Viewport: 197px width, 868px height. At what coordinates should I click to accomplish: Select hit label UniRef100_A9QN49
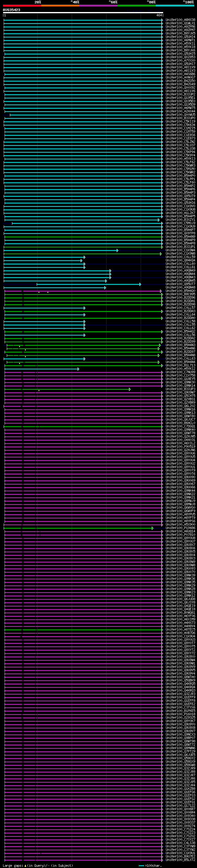180,271
